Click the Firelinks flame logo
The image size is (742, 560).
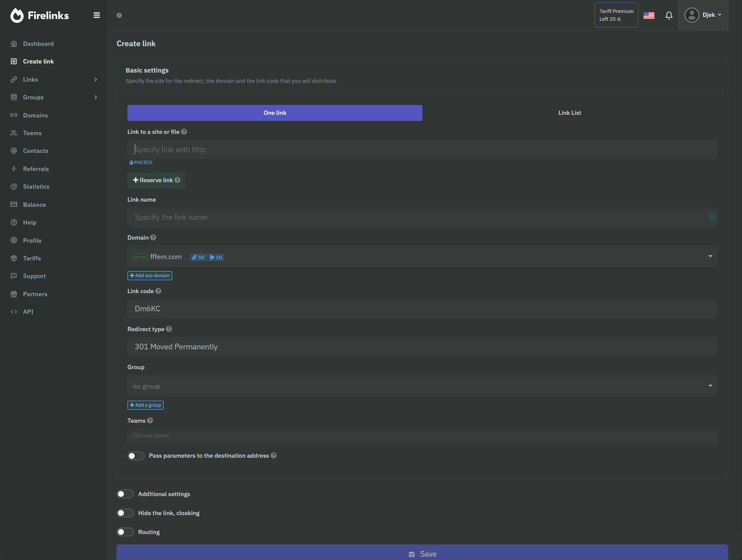pos(17,15)
